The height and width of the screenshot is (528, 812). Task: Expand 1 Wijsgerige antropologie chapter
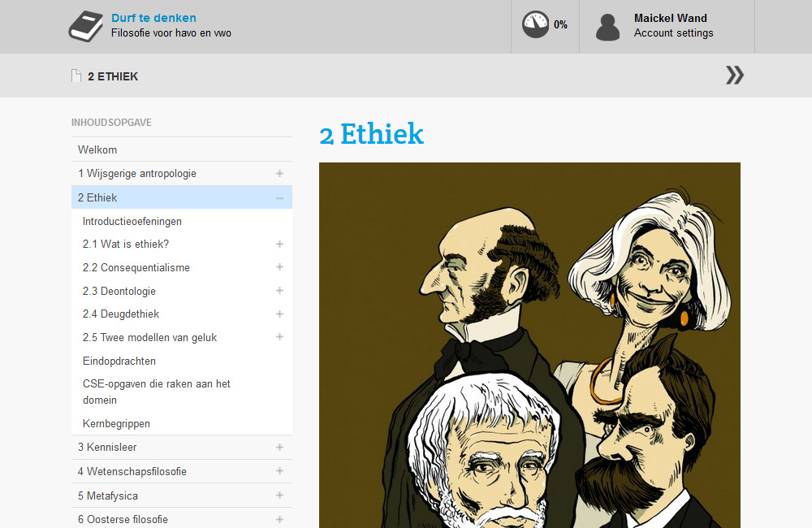pos(279,174)
